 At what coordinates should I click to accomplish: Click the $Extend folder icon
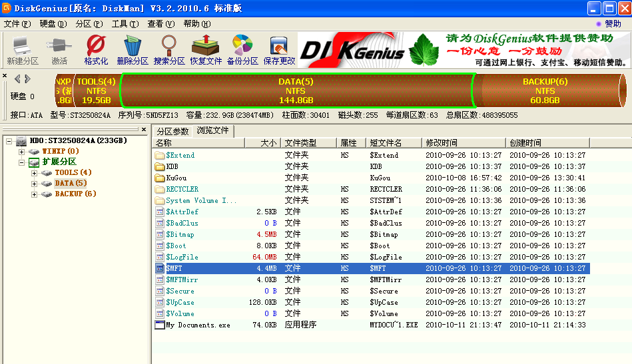tap(160, 156)
